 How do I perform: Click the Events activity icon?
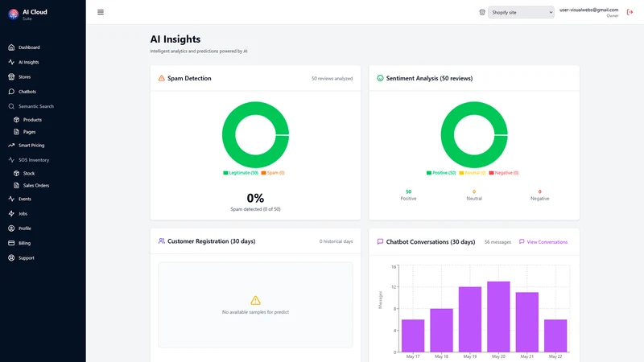click(x=11, y=199)
